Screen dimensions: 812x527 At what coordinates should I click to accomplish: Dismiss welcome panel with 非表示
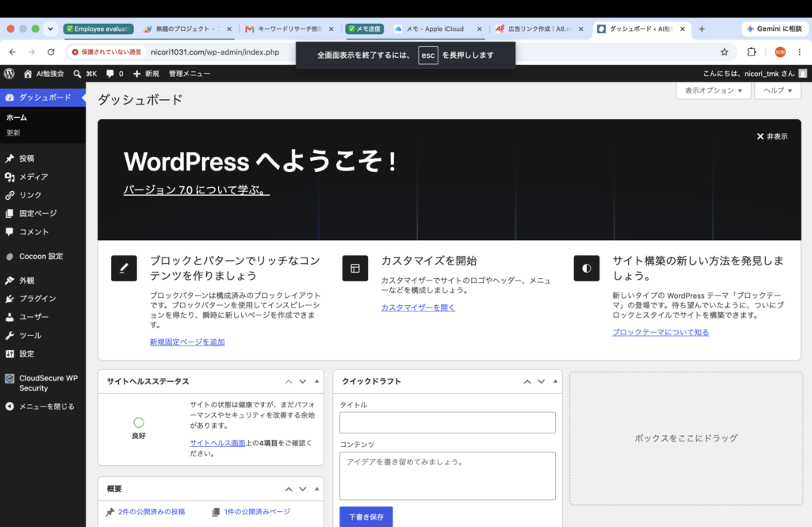click(772, 136)
